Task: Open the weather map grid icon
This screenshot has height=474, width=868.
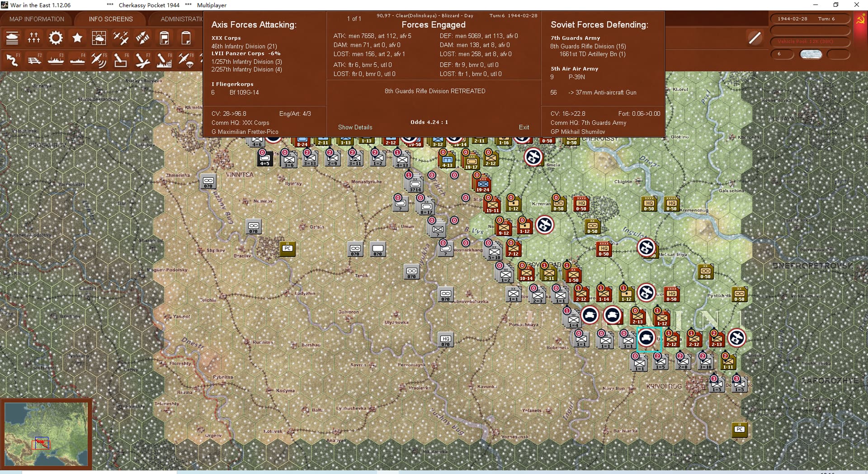Action: pyautogui.click(x=99, y=38)
